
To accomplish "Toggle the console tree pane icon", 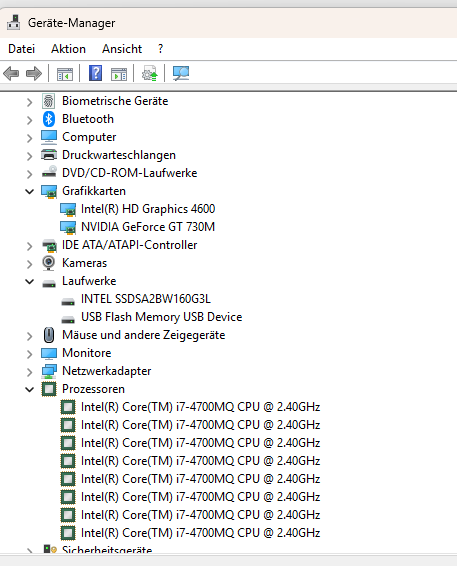I will pyautogui.click(x=65, y=74).
